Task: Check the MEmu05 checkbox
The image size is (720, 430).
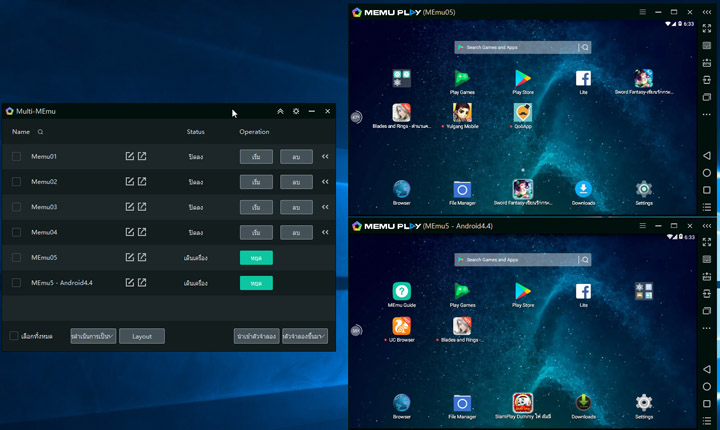Action: coord(17,257)
